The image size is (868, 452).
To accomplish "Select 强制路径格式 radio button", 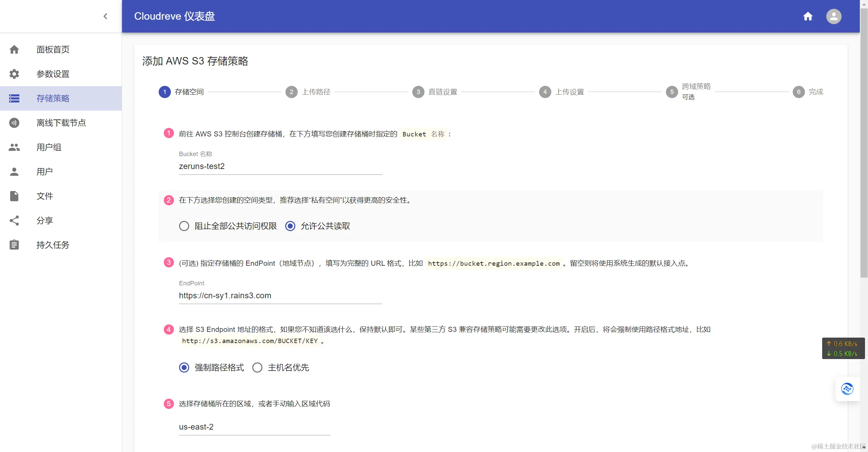I will pyautogui.click(x=184, y=368).
